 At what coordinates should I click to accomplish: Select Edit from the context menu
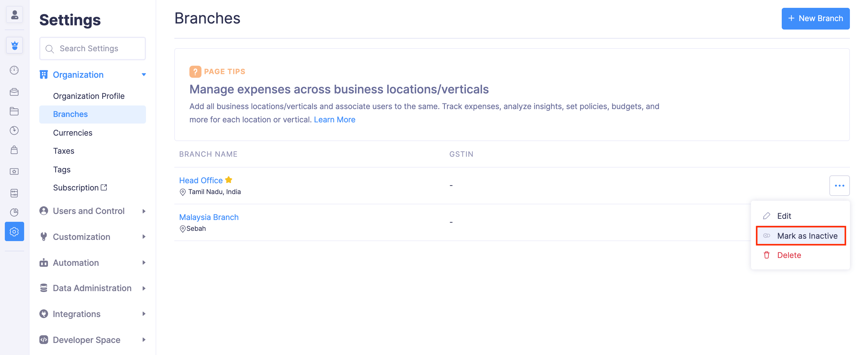[x=784, y=216]
